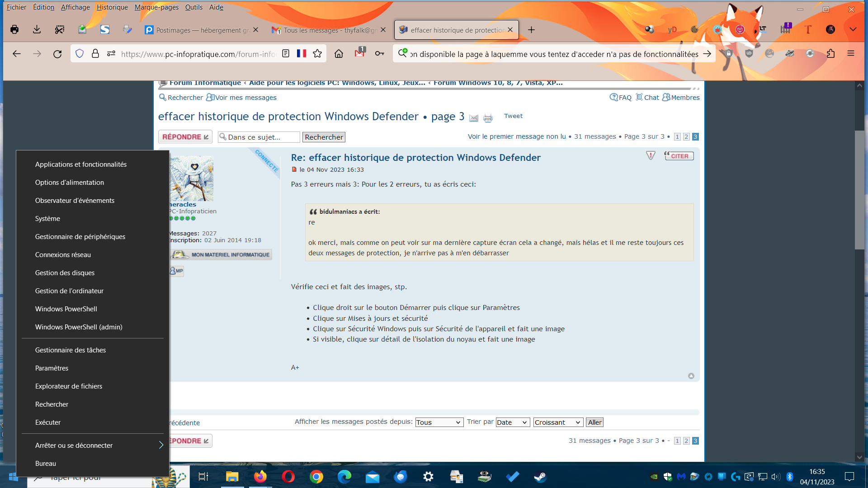This screenshot has height=488, width=868.
Task: Click the print topic printer icon
Action: pyautogui.click(x=488, y=118)
